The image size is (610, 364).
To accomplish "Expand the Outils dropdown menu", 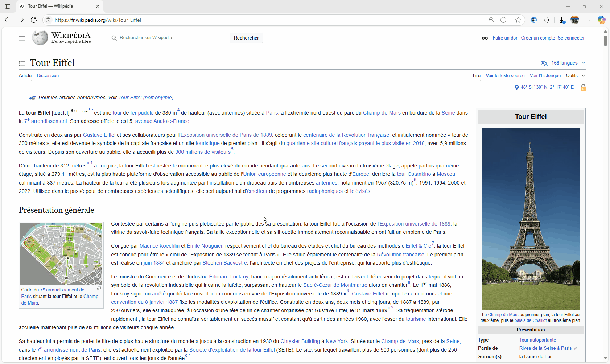I will (x=575, y=76).
